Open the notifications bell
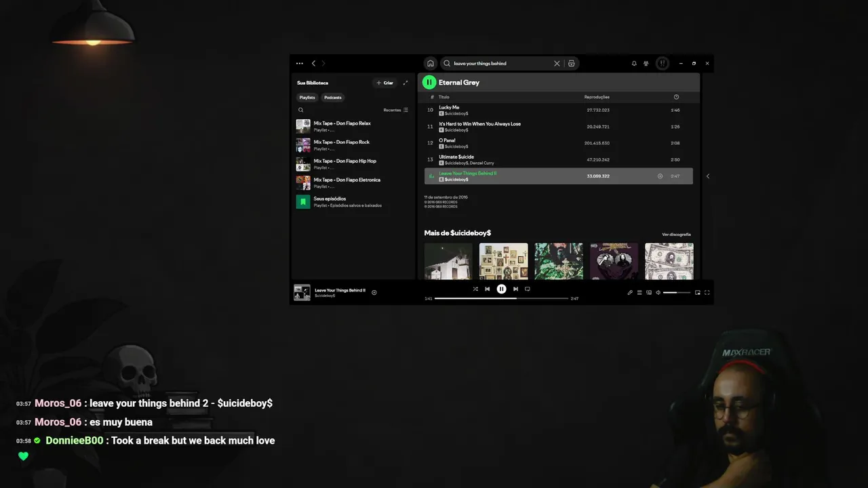 (x=634, y=63)
